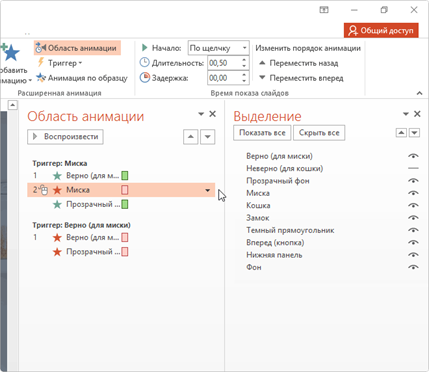Toggle visibility of Вперед (кнопка)
The image size is (429, 372).
pyautogui.click(x=413, y=242)
